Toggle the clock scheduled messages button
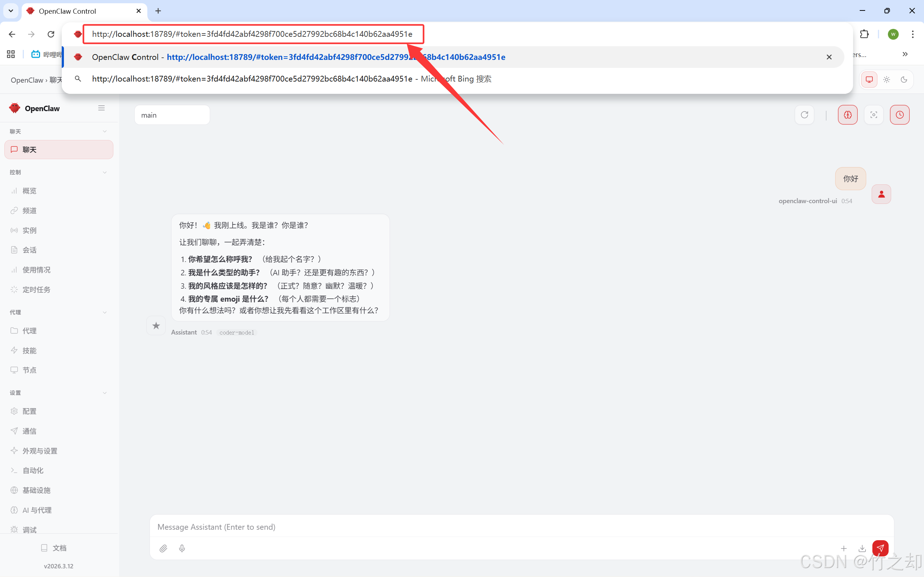 (899, 115)
